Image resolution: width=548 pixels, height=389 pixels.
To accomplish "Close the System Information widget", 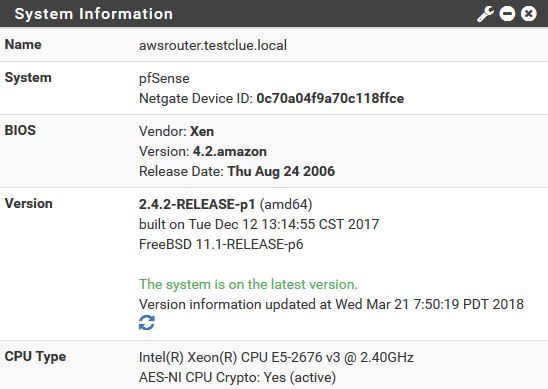I will click(529, 14).
